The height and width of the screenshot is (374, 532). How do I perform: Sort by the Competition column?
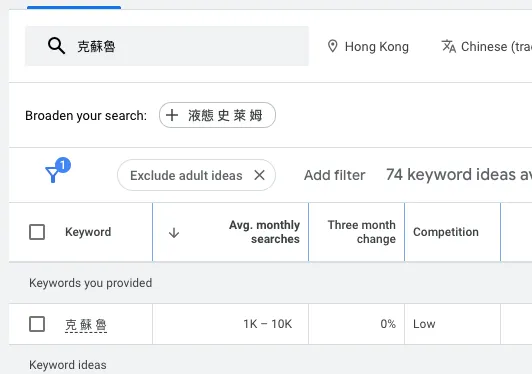(x=446, y=232)
